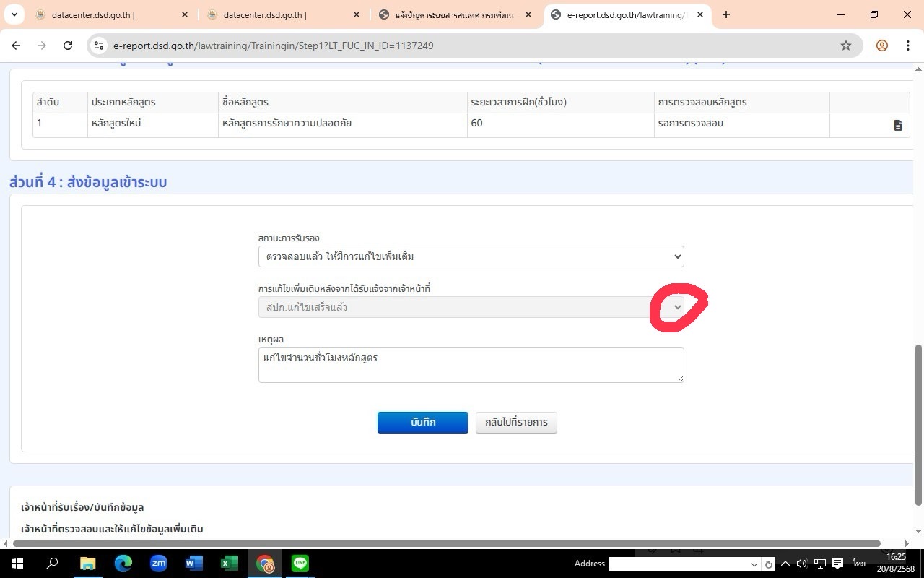Viewport: 924px width, 578px height.
Task: Open Chrome's three-dot menu
Action: (x=908, y=46)
